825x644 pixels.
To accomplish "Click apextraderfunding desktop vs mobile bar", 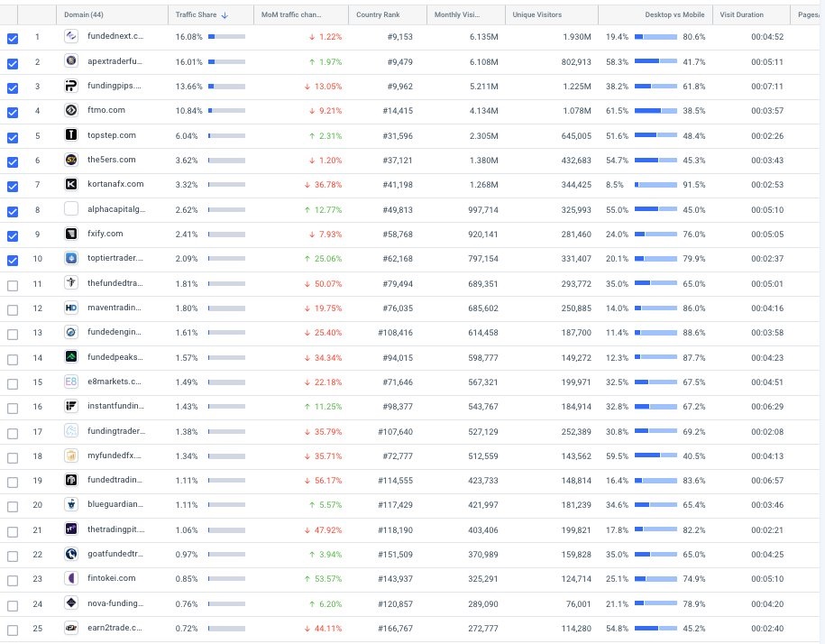I will click(x=655, y=61).
